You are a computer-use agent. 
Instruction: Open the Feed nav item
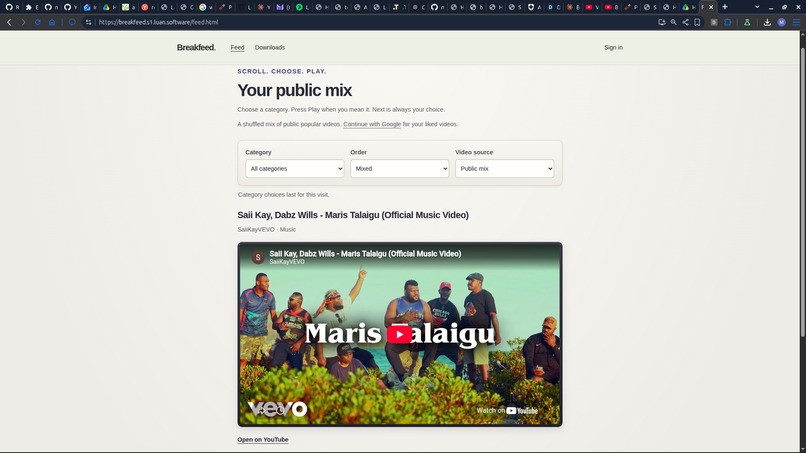pyautogui.click(x=237, y=47)
